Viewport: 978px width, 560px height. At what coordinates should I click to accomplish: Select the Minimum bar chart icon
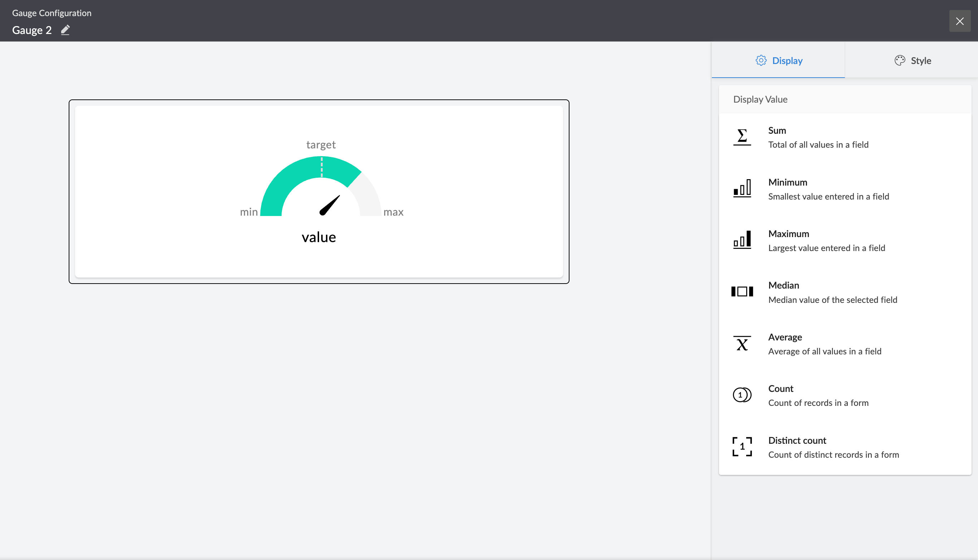pos(742,188)
